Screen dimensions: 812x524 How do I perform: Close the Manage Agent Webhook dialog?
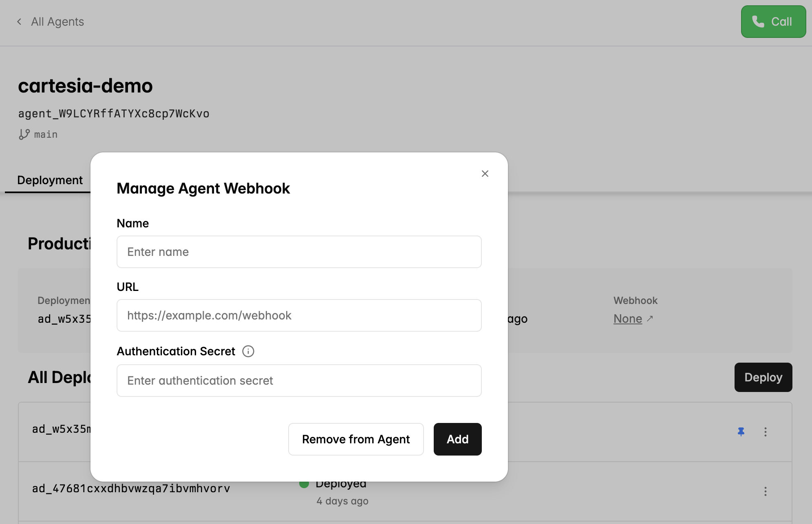point(485,173)
